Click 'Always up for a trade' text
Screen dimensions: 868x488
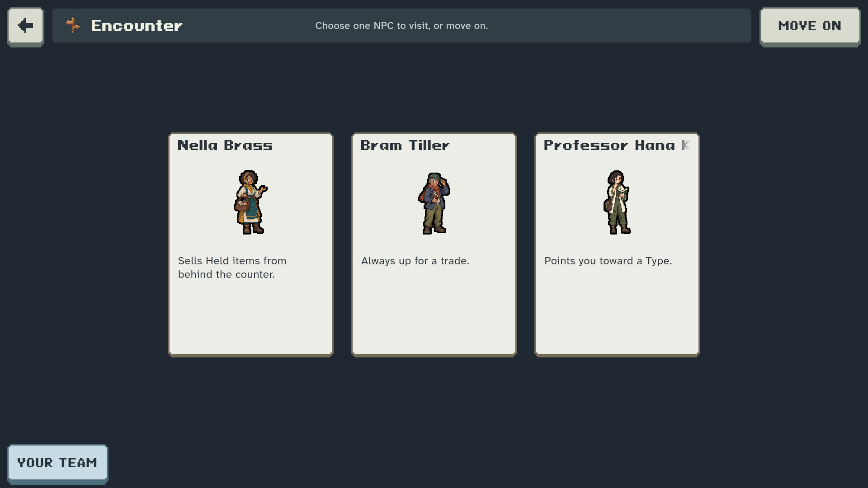coord(415,261)
